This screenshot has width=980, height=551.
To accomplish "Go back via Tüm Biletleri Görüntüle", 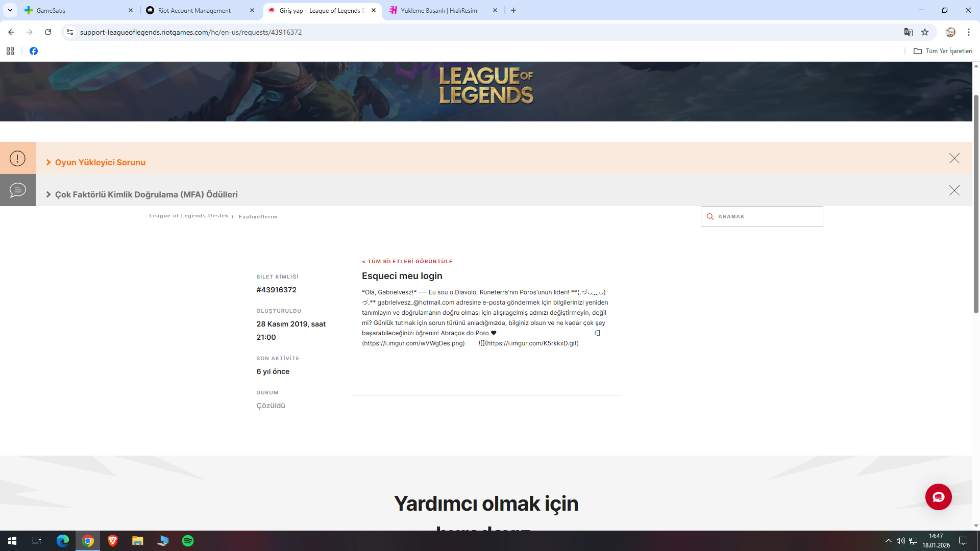I will (x=407, y=261).
